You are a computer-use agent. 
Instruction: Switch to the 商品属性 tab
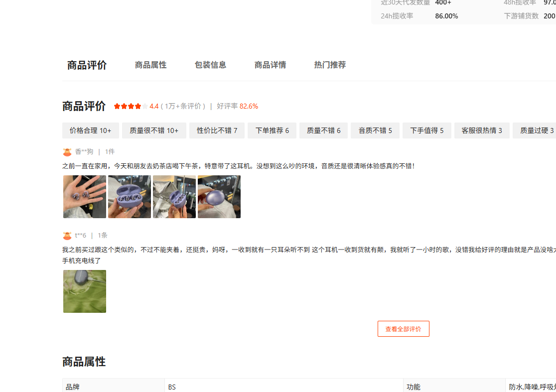[x=150, y=65]
